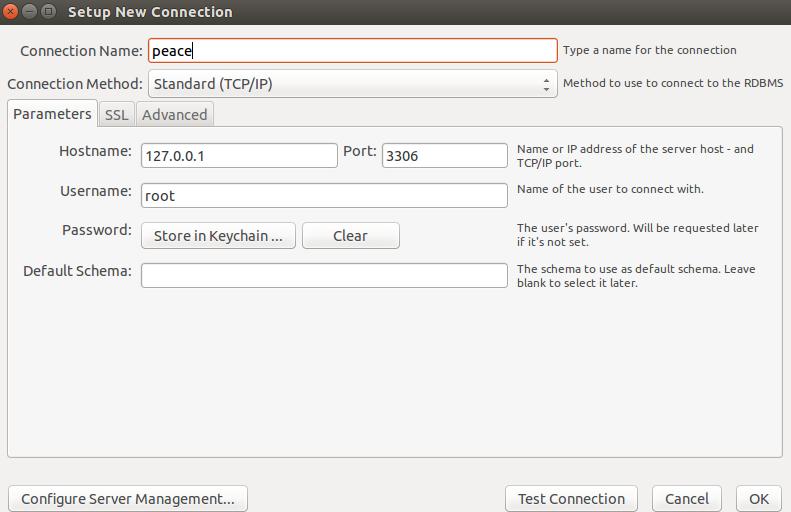Open the Connection Method dropdown

coord(353,84)
